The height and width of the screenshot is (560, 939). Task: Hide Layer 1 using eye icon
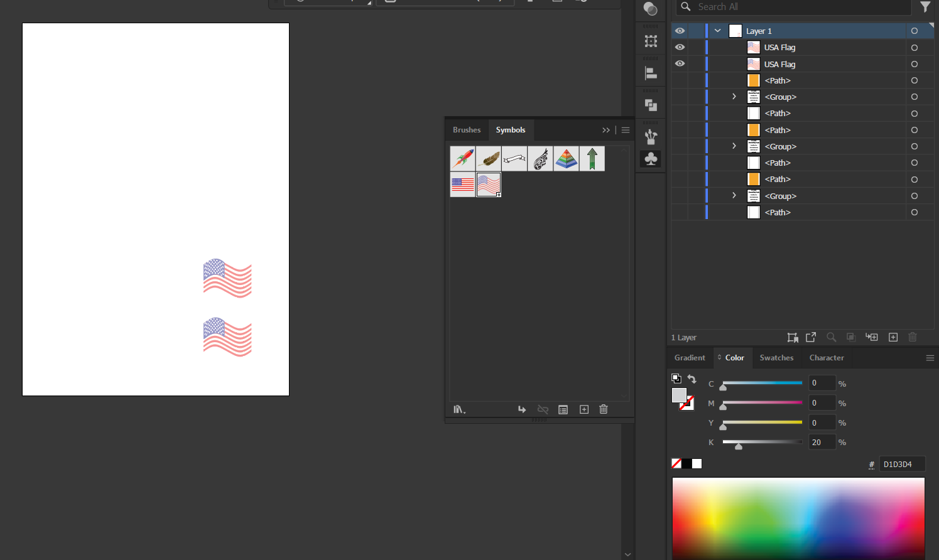pos(680,31)
